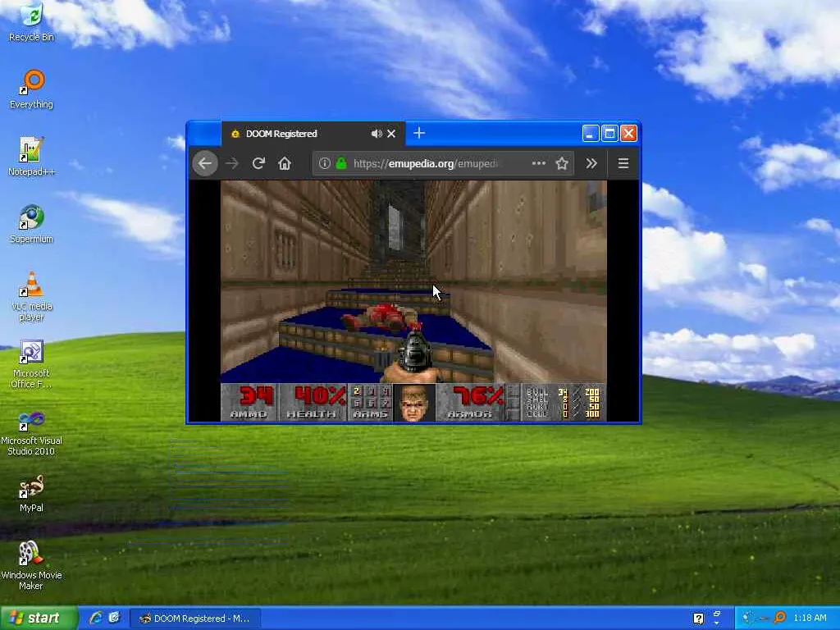Click the Doomguy face in status bar
840x630 pixels.
[414, 403]
